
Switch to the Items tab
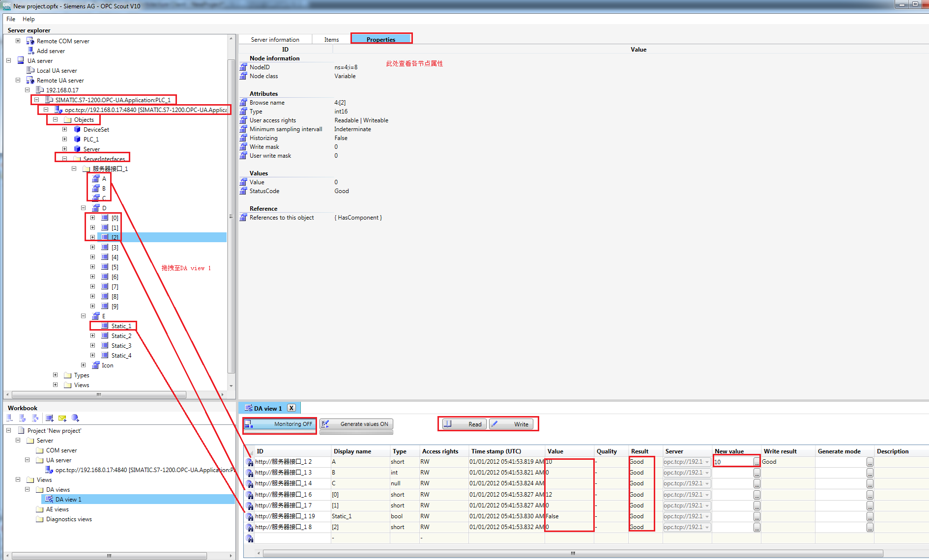pyautogui.click(x=331, y=39)
